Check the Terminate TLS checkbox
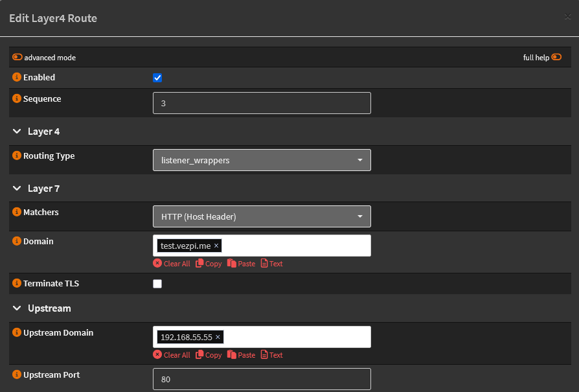Screen dimensions: 579x392 157,284
